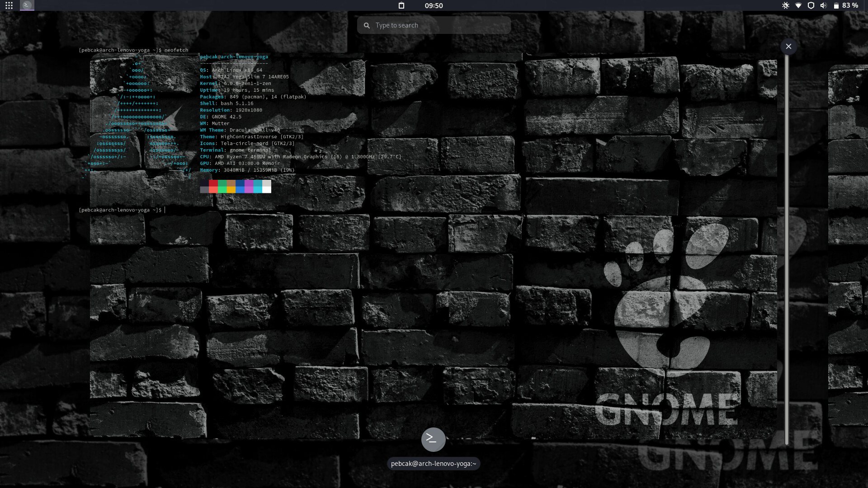Click the pebcak@arch-lenovo-yoga:~ window title label
The width and height of the screenshot is (868, 488).
coord(434,464)
